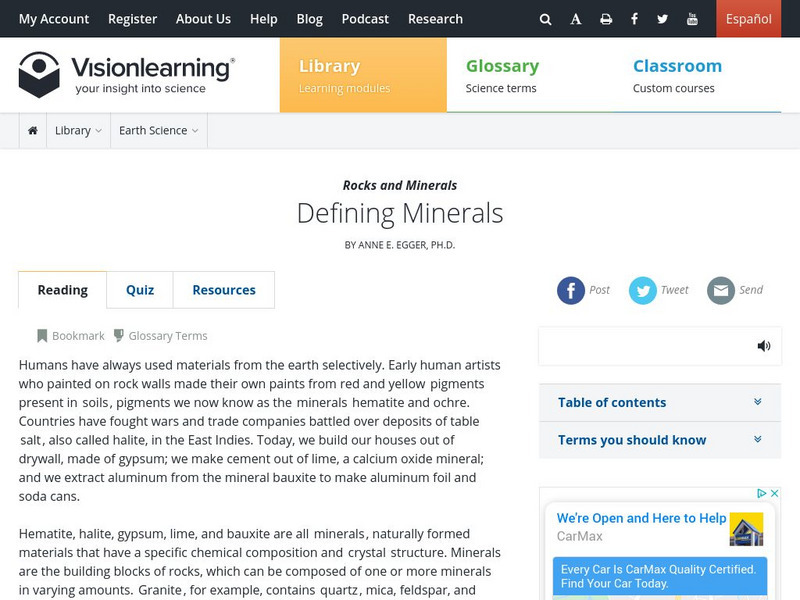
Task: Click the 'crystal' glossary term
Action: [367, 553]
